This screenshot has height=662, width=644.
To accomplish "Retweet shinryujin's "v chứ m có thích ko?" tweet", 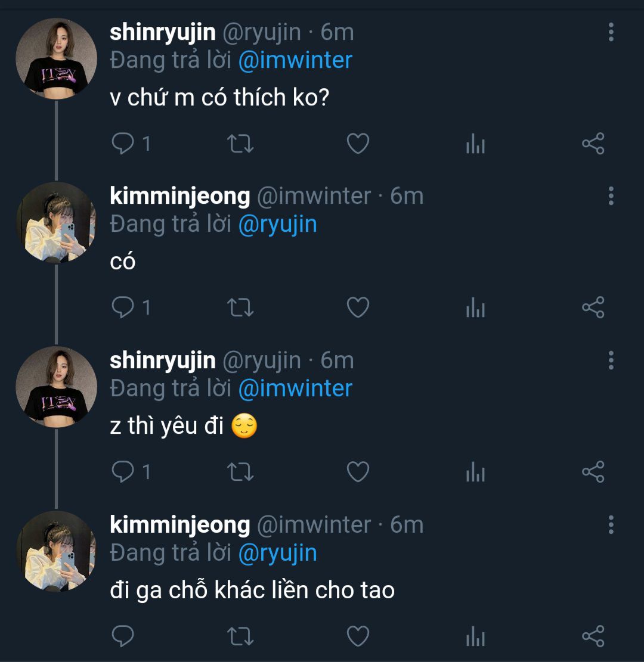I will (241, 144).
